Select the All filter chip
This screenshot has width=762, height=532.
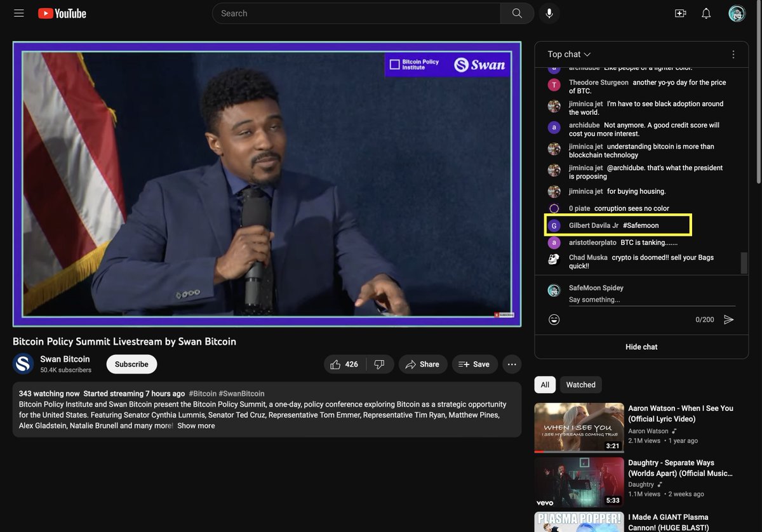(545, 385)
